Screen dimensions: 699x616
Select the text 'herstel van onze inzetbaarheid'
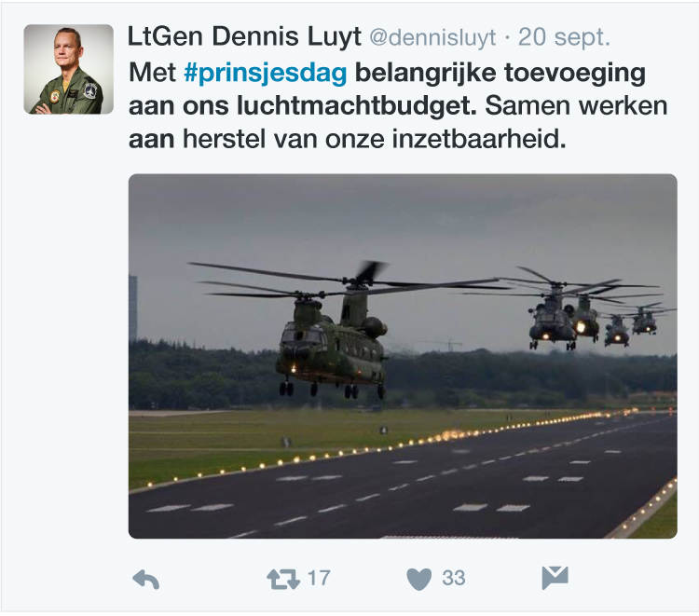pos(375,139)
